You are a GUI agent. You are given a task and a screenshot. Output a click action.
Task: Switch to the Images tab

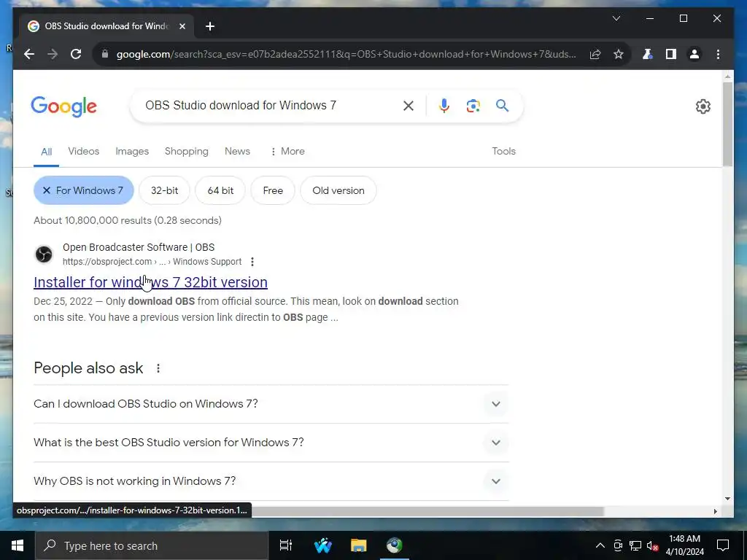(132, 152)
